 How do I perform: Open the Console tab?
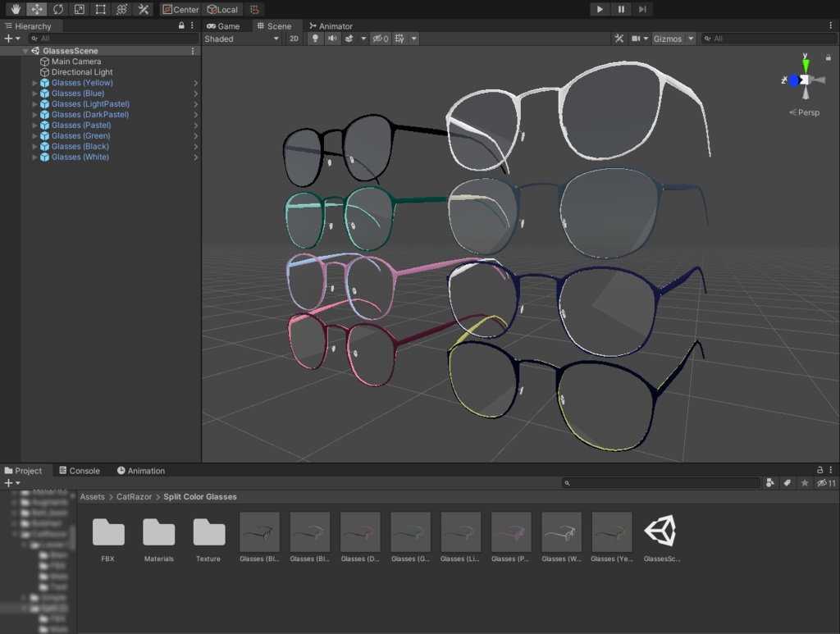[x=80, y=470]
